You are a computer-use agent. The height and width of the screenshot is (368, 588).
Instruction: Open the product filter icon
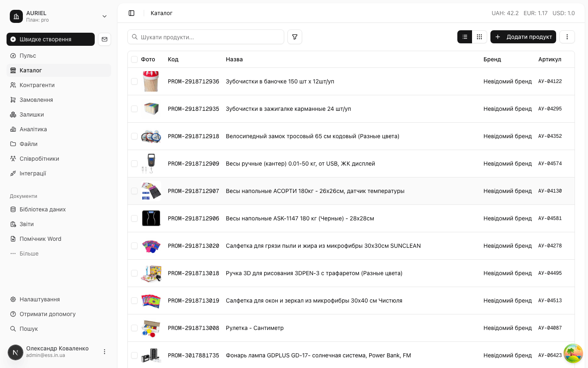click(x=295, y=37)
